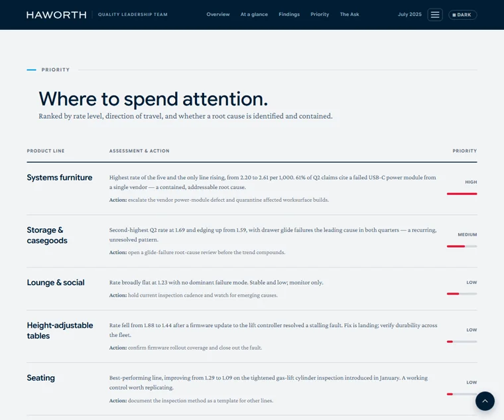Screen dimensions: 504x420
Task: Click the 'Where to spend attention.' heading
Action: 153,99
